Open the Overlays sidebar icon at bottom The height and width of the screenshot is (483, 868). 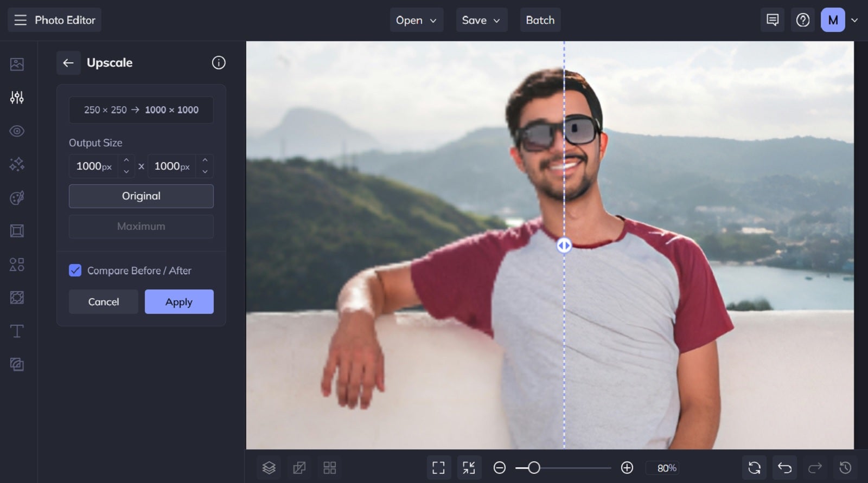(x=17, y=364)
